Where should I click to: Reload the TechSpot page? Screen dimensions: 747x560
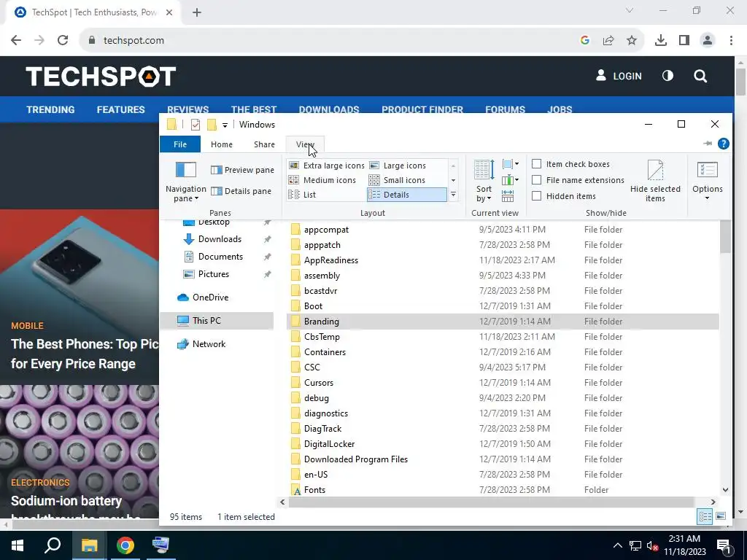click(63, 40)
